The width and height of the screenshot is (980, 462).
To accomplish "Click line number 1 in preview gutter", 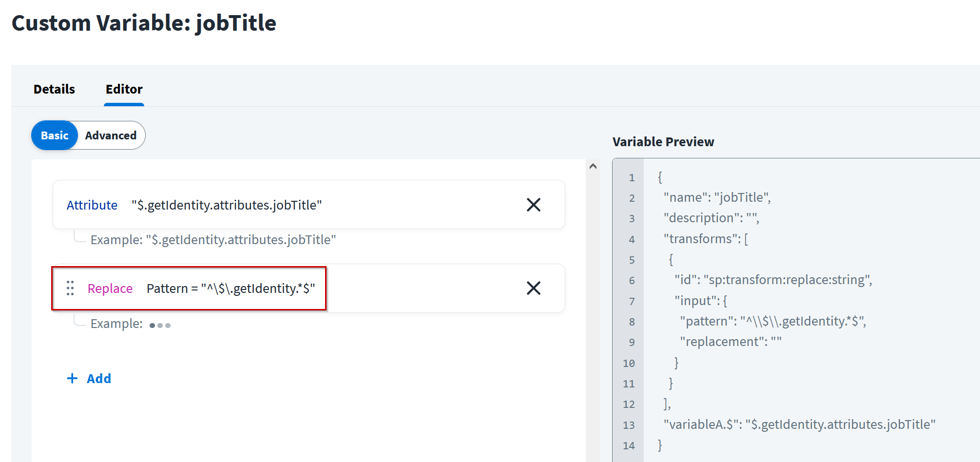I will click(x=632, y=177).
